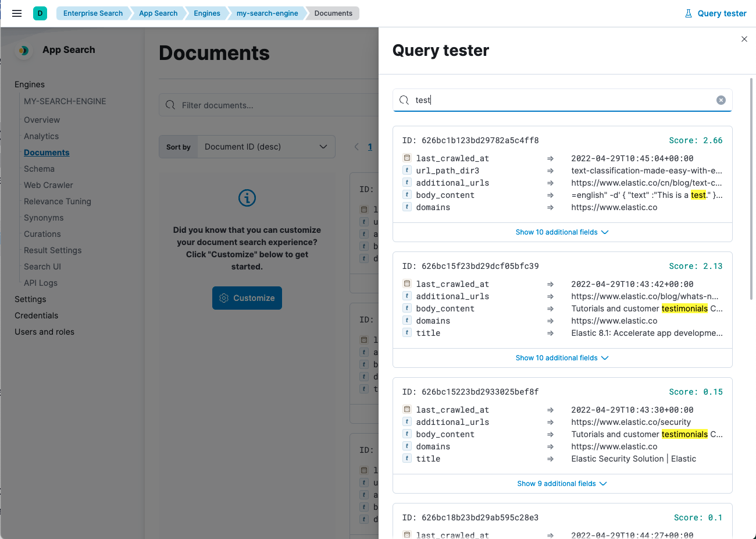Click the text-type icon beside body_content
This screenshot has height=539, width=756.
(406, 194)
